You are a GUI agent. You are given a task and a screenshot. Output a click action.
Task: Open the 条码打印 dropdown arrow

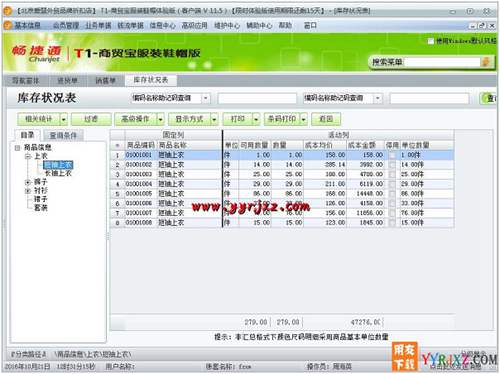[304, 119]
